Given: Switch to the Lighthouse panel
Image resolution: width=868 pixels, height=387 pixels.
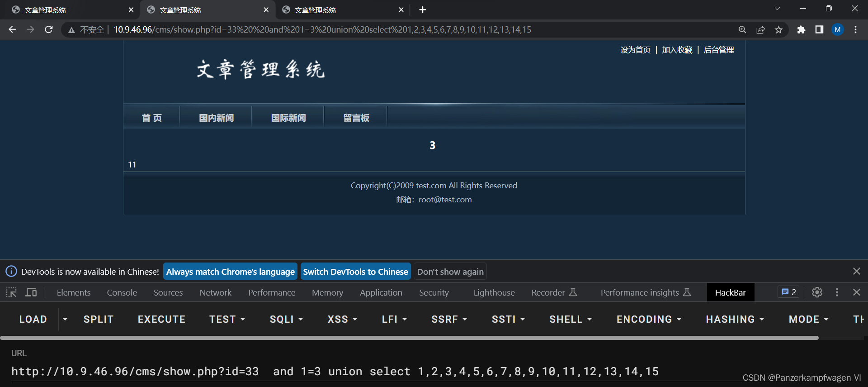Looking at the screenshot, I should [x=494, y=293].
